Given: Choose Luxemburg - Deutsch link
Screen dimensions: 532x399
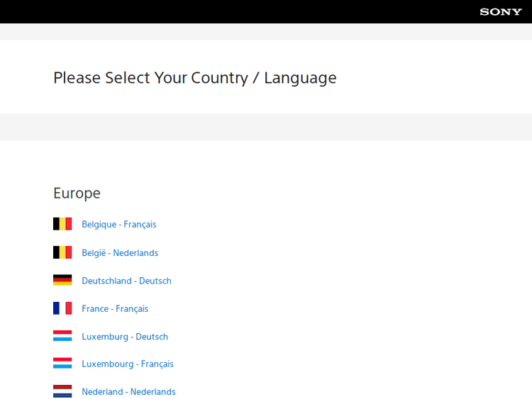Looking at the screenshot, I should coord(125,337).
